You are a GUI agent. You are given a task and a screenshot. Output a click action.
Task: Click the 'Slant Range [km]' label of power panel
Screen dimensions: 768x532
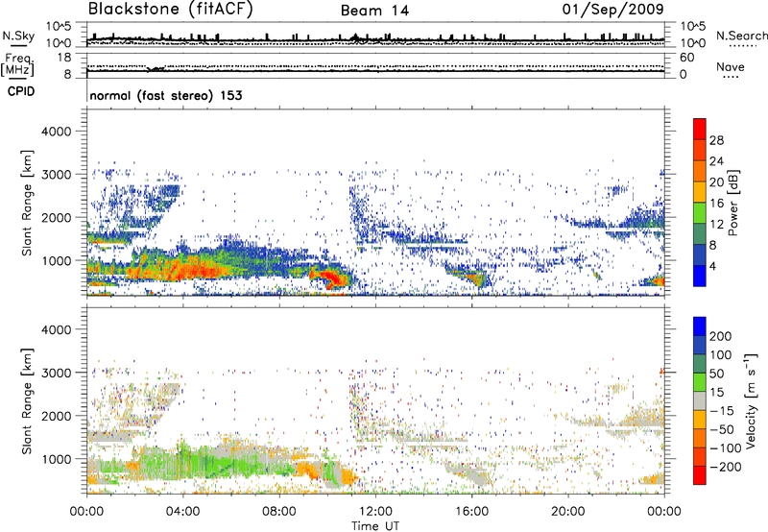click(27, 203)
